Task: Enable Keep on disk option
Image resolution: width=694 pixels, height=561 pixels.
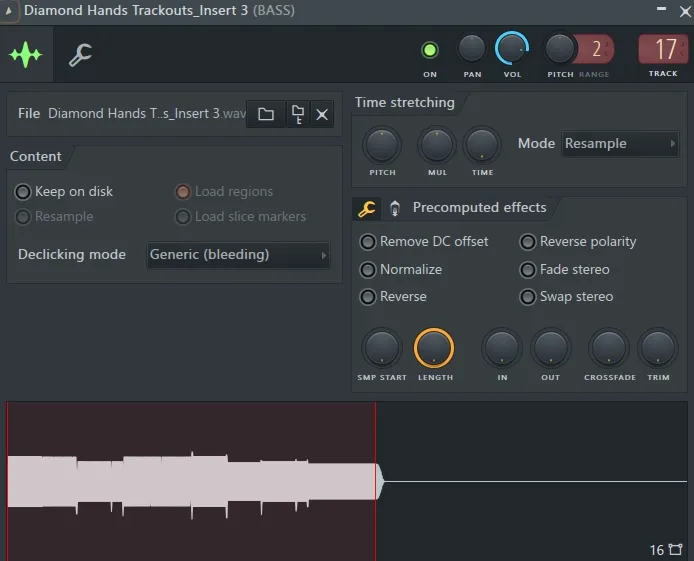Action: (64, 192)
